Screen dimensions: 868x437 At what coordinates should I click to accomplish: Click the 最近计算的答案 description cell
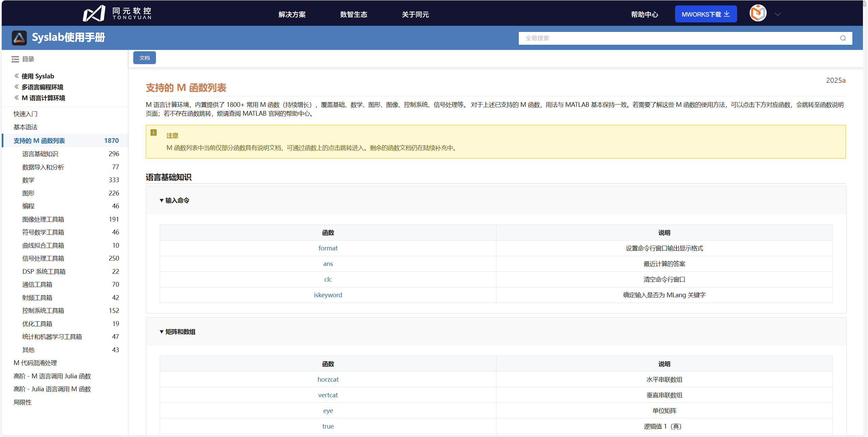pos(664,264)
